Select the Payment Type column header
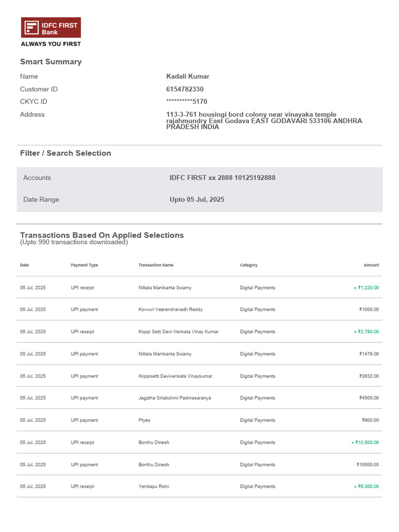The width and height of the screenshot is (399, 532). (x=84, y=265)
